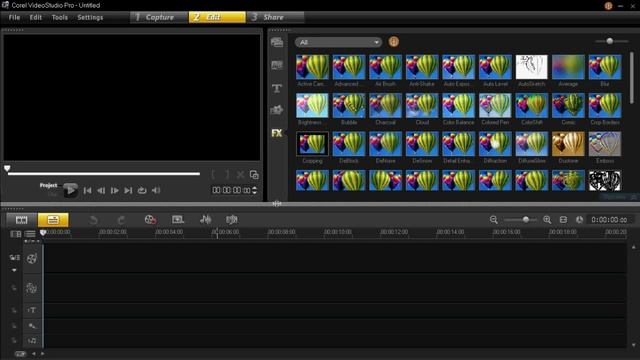Toggle ripple lock on Voice Track
640x360 pixels.
click(14, 326)
